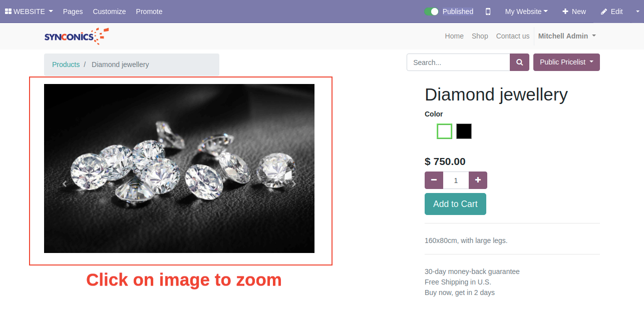This screenshot has width=644, height=320.
Task: Click the Add to Cart button
Action: (x=455, y=204)
